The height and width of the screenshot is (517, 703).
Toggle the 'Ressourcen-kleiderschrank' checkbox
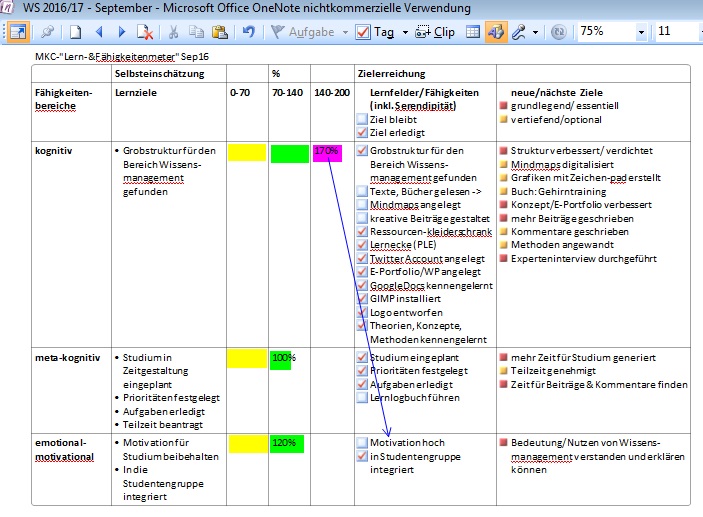point(362,231)
